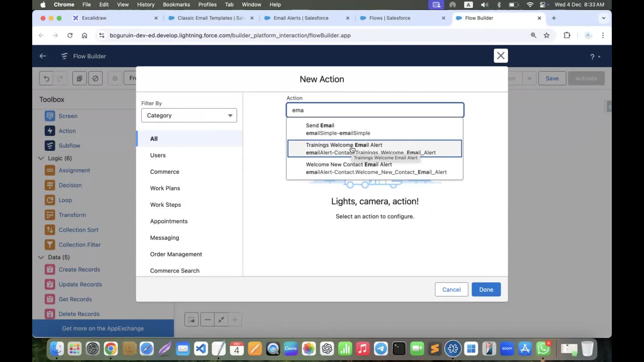Click the redo arrow in toolbar

[x=60, y=78]
